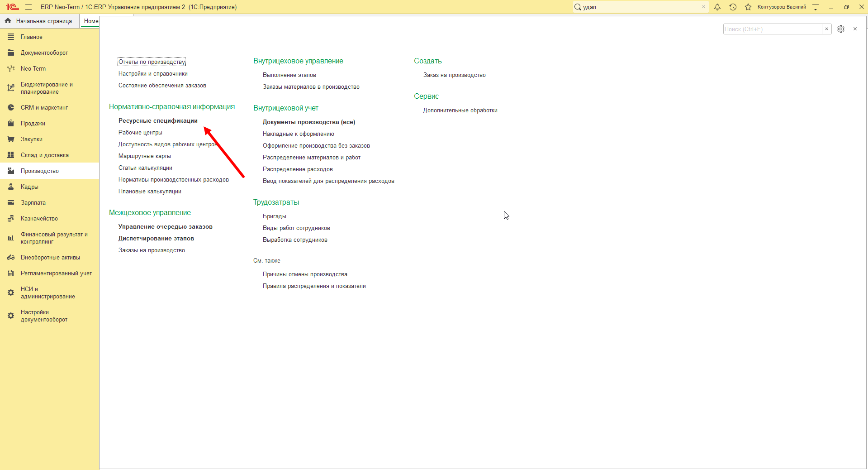The image size is (868, 470).
Task: Open Финансовый результат и контроллинг section
Action: (49, 238)
